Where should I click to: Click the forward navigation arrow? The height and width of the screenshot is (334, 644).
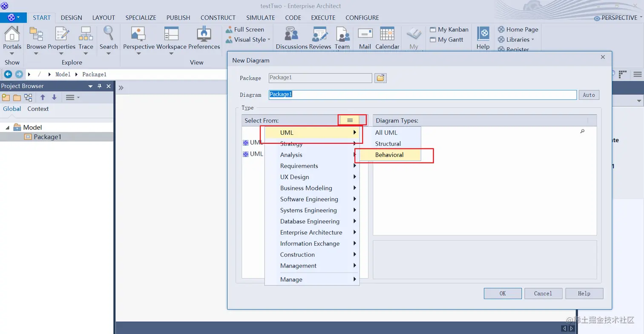point(19,74)
